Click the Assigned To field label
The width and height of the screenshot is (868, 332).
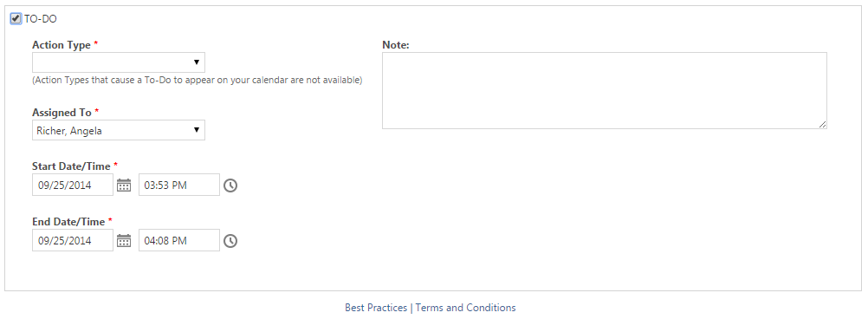click(x=62, y=113)
